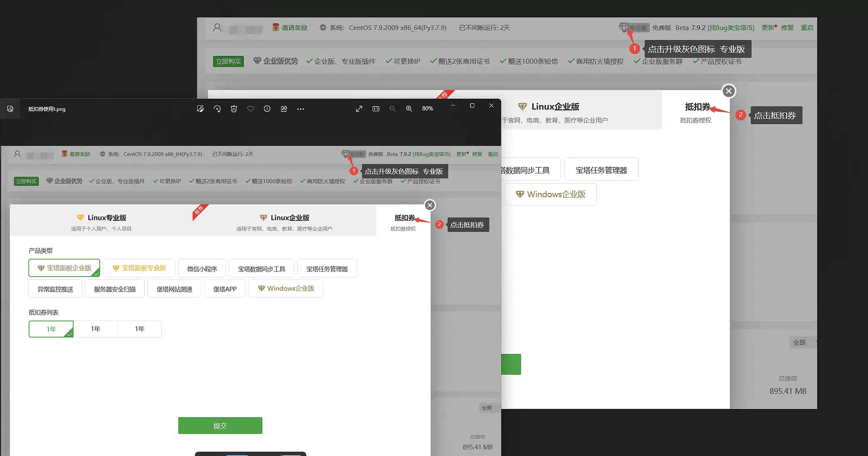Click the gray diamond 专业版 icon in the Photos image

(x=345, y=154)
